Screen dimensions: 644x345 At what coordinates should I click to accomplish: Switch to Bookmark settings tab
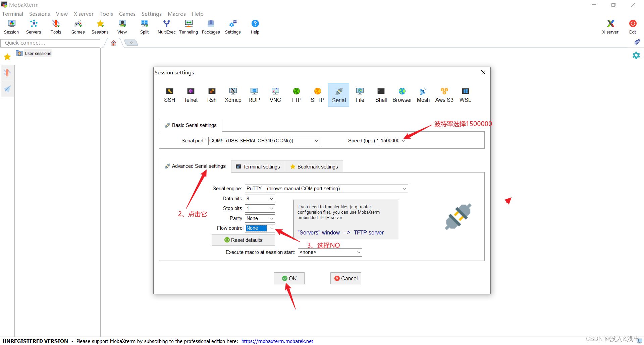point(314,166)
